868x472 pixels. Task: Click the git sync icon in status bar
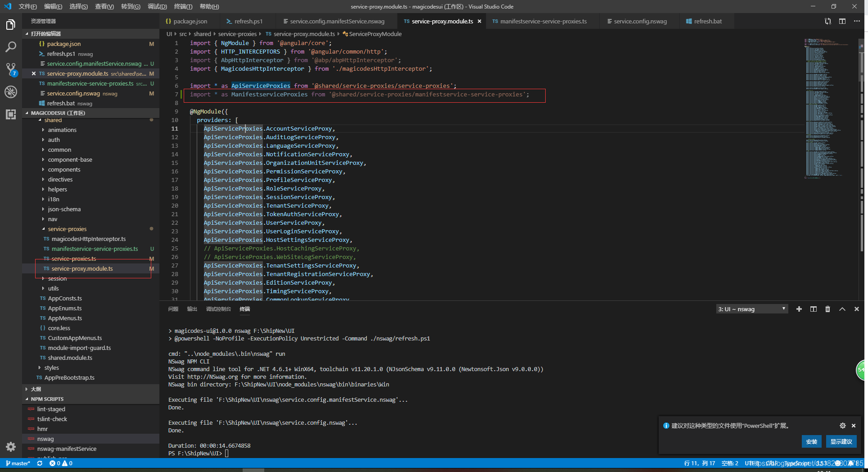[x=40, y=463]
